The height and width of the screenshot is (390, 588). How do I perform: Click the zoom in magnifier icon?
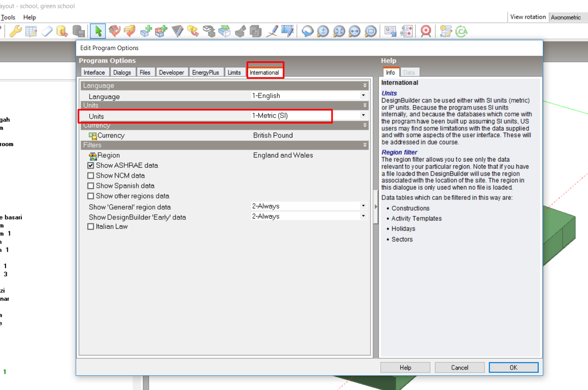[323, 31]
